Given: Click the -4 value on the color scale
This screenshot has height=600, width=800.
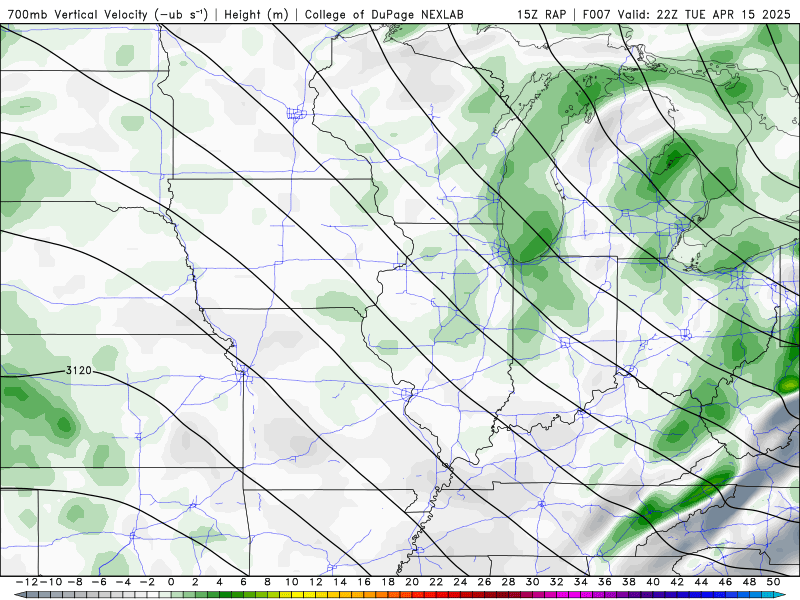Looking at the screenshot, I should click(123, 582).
